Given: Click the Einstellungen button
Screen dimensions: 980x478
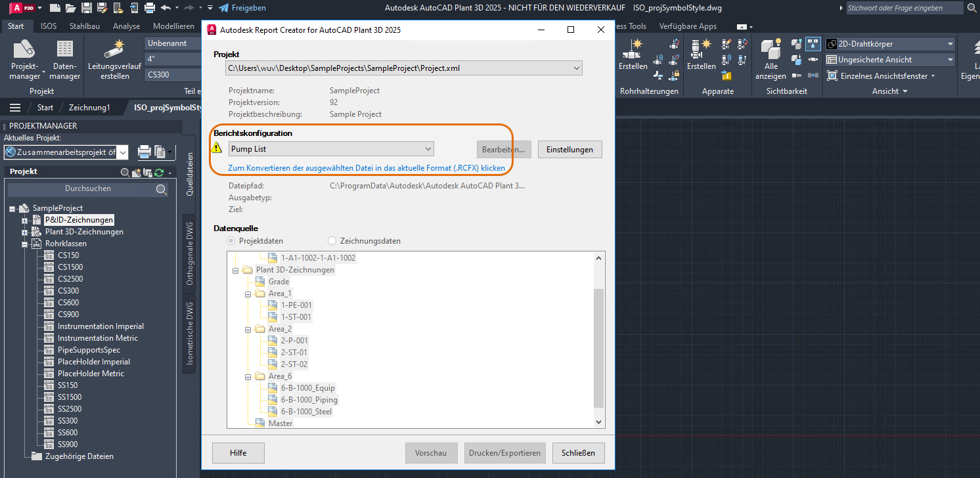Looking at the screenshot, I should click(570, 150).
